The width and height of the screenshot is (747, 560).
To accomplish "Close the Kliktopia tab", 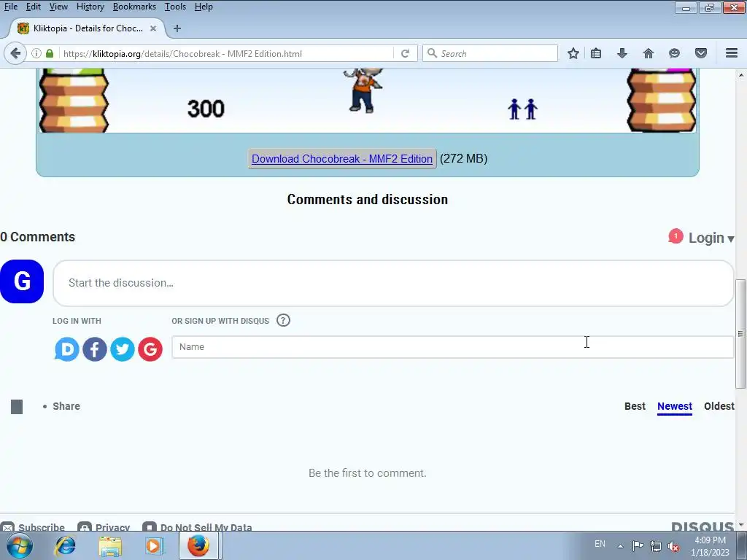I will pyautogui.click(x=153, y=28).
